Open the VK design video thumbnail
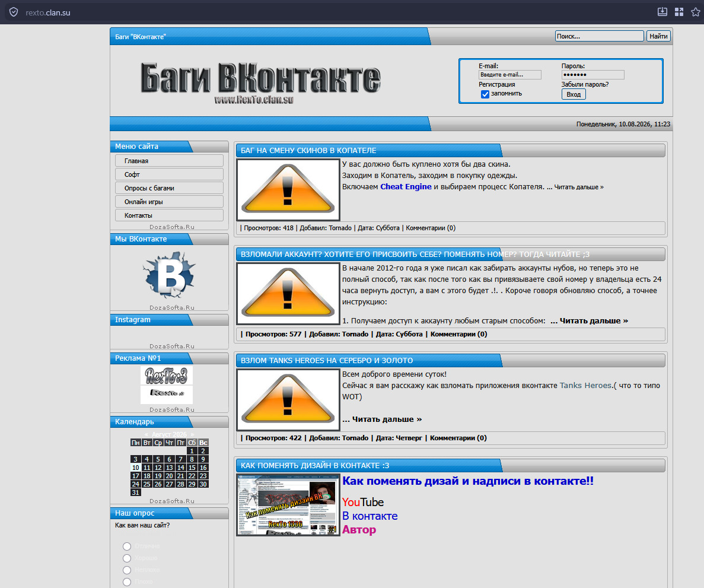The width and height of the screenshot is (704, 588). click(288, 504)
